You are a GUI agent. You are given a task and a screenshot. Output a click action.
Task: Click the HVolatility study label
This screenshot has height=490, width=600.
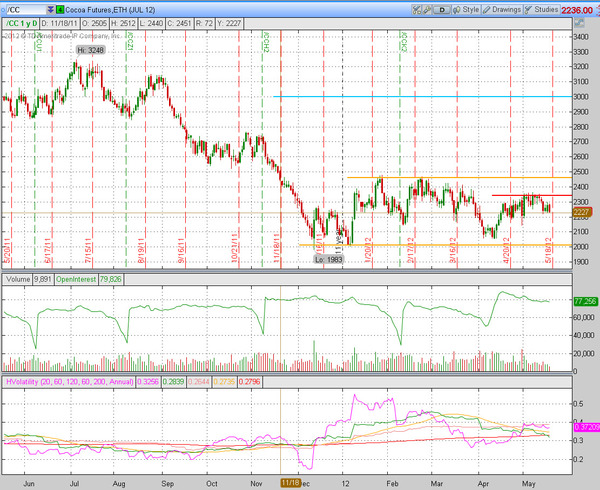69,382
